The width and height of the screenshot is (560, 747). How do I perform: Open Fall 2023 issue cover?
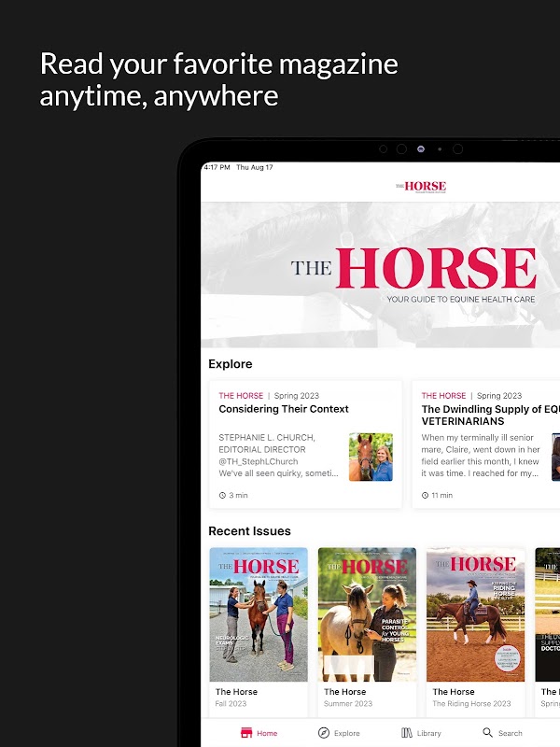click(x=259, y=614)
